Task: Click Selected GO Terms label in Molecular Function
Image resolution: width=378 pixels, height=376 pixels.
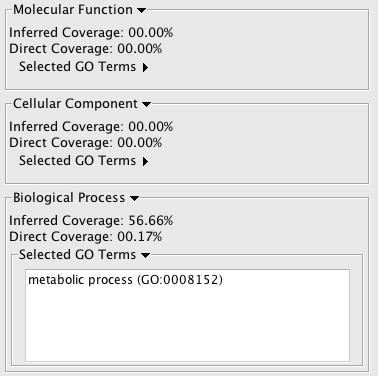Action: pyautogui.click(x=78, y=67)
